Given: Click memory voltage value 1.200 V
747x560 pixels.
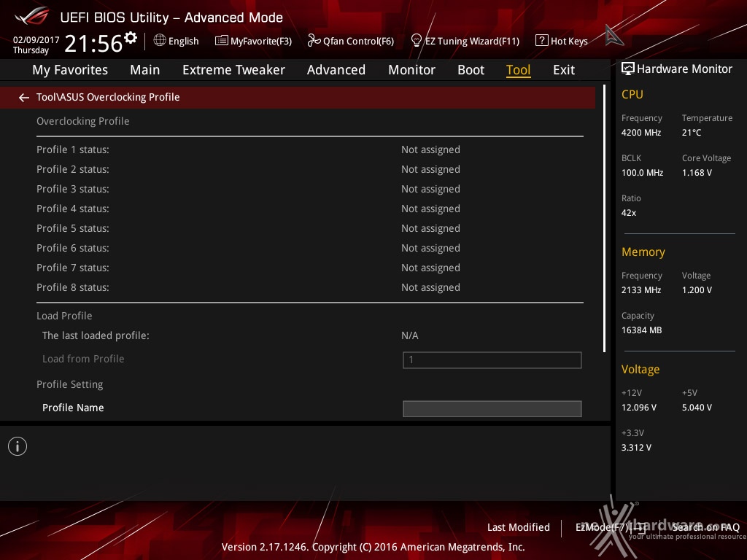Looking at the screenshot, I should pos(697,290).
